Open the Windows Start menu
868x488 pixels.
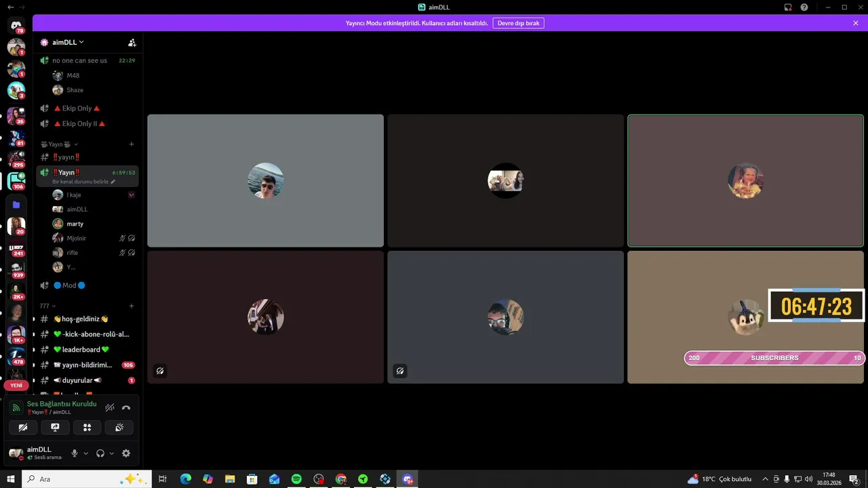[11, 479]
